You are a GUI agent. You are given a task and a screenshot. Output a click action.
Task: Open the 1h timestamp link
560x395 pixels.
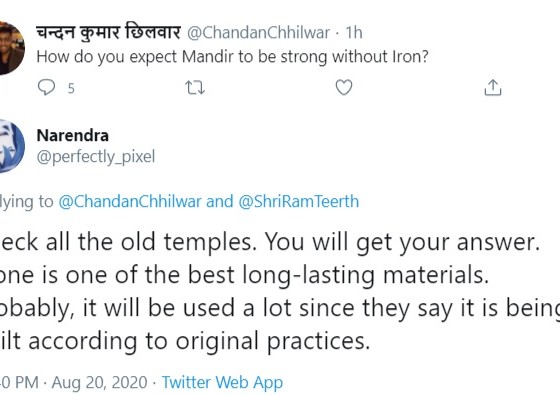pyautogui.click(x=354, y=33)
